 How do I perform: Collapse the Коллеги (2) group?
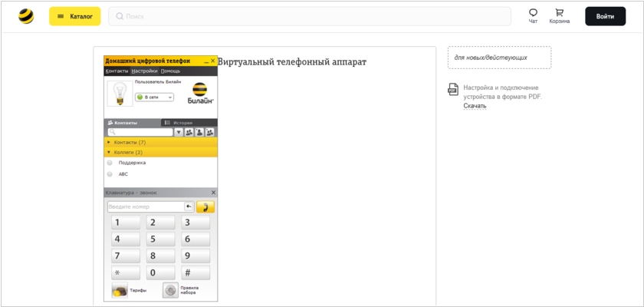109,152
